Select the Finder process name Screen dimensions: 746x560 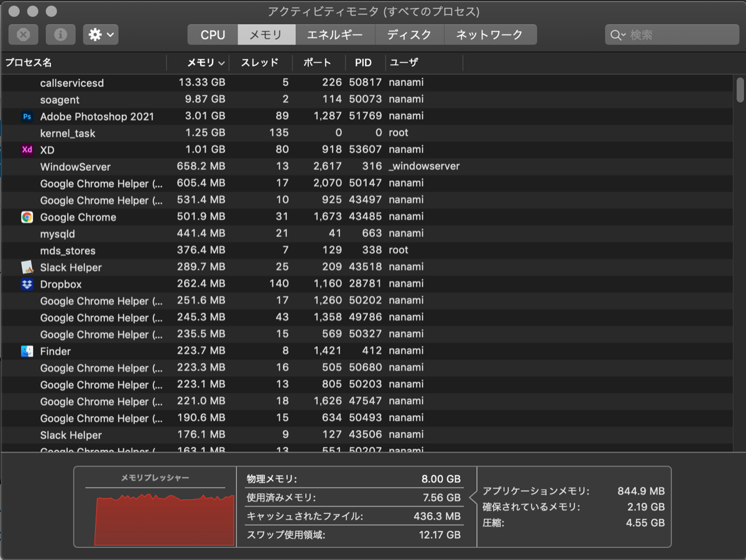[x=55, y=351]
